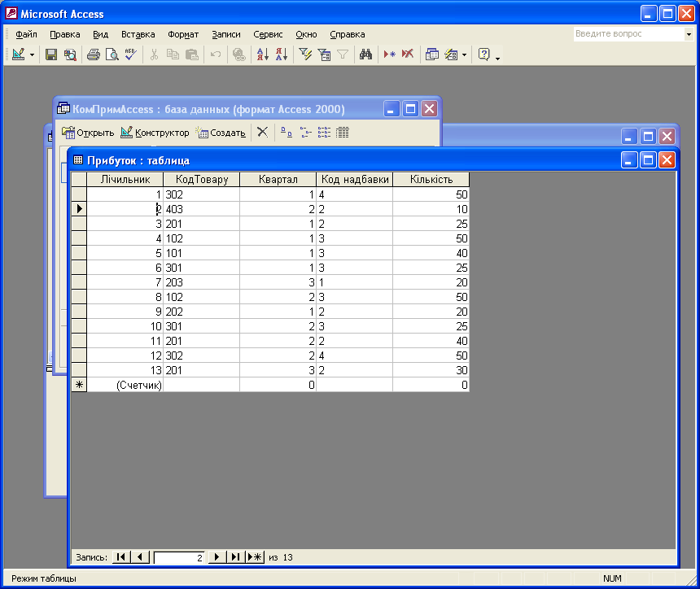The height and width of the screenshot is (589, 700).
Task: Open the toolbar options arrow
Action: [x=498, y=58]
